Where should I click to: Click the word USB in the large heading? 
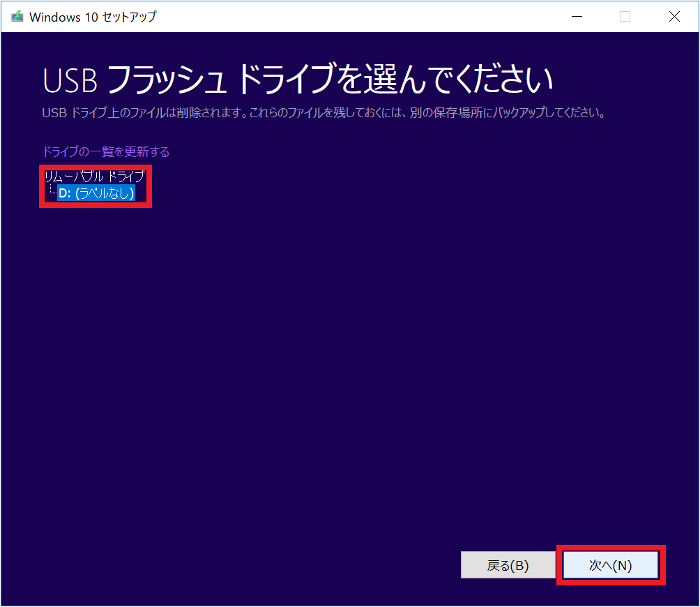point(70,80)
